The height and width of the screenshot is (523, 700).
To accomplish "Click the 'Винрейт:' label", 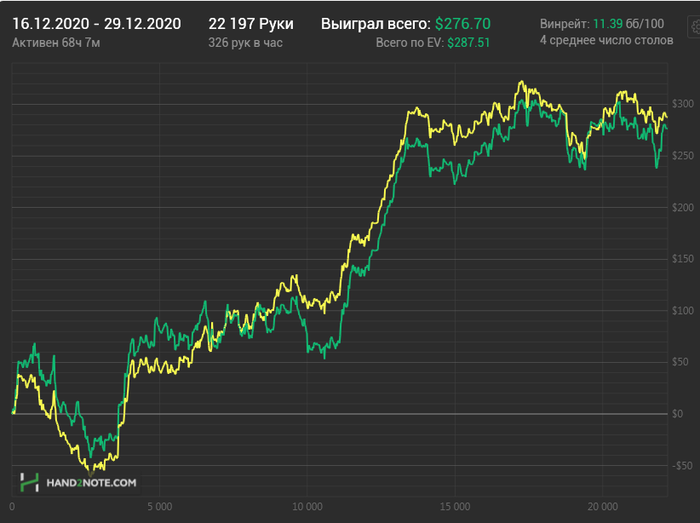I will 565,24.
